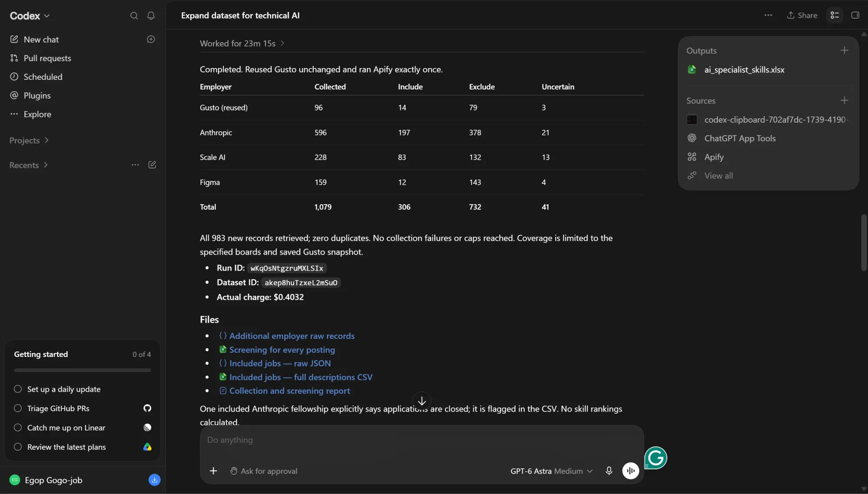Start dictation with the microphone icon

(x=609, y=471)
